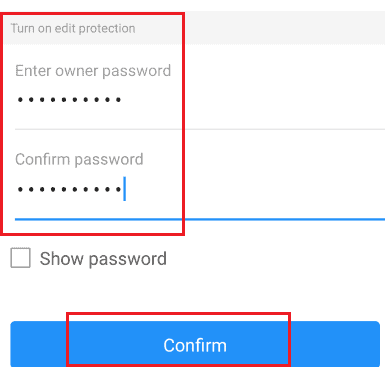Click the masked dots in Confirm password

(x=69, y=189)
